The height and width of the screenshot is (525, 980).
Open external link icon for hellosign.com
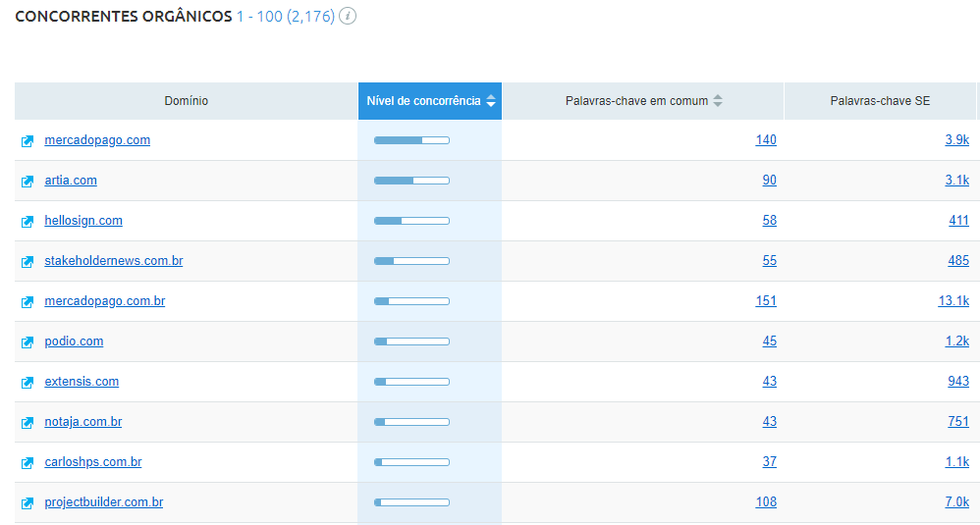(x=27, y=222)
